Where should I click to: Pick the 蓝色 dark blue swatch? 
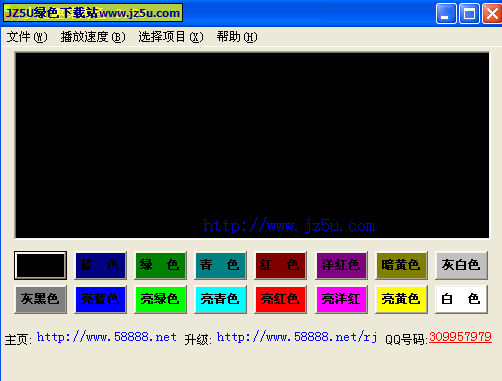100,265
